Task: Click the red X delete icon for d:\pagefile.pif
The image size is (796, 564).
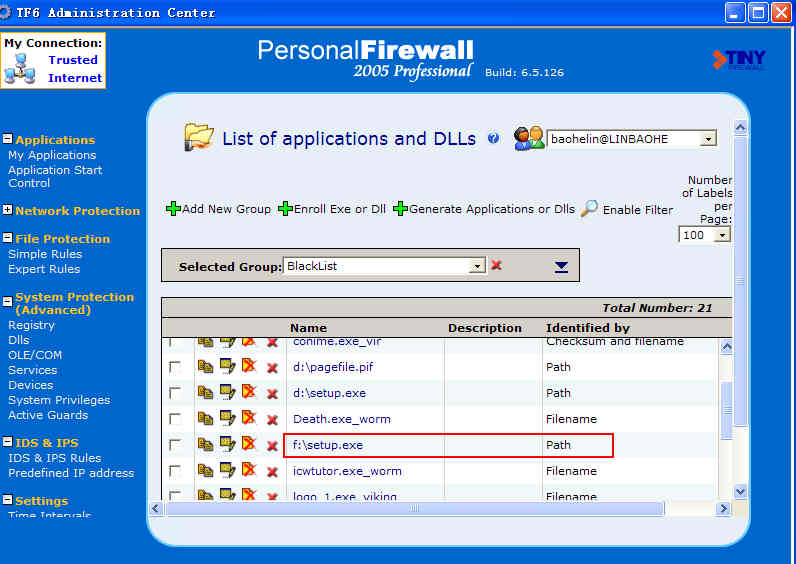Action: point(272,368)
